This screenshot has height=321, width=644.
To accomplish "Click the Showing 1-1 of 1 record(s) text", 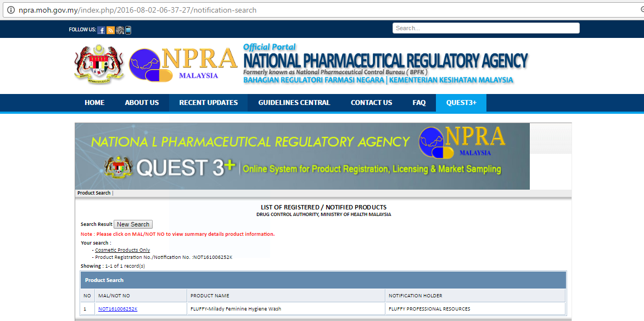I will [x=113, y=266].
